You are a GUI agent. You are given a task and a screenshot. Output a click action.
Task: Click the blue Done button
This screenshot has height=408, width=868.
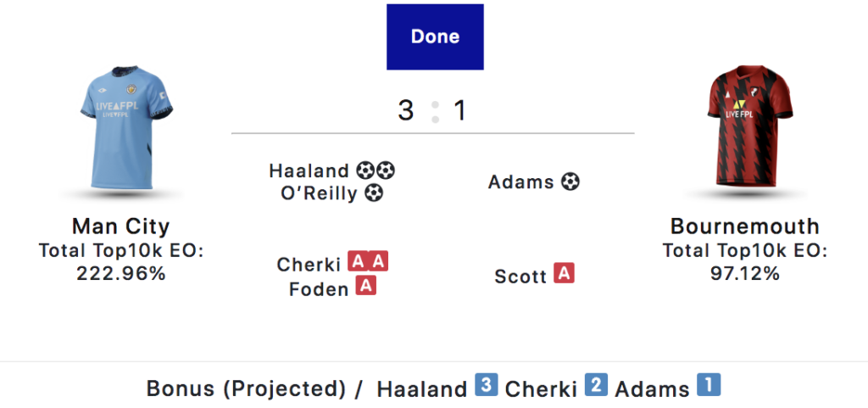tap(435, 36)
